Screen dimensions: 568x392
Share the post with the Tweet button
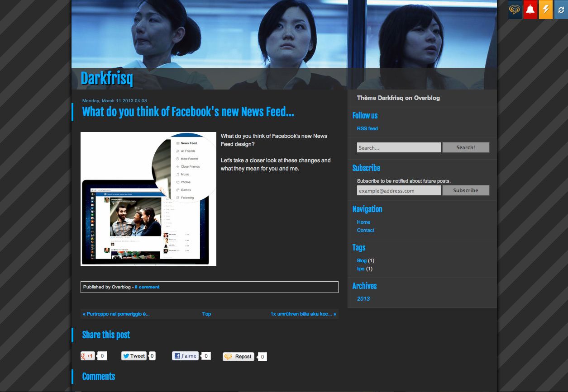134,356
